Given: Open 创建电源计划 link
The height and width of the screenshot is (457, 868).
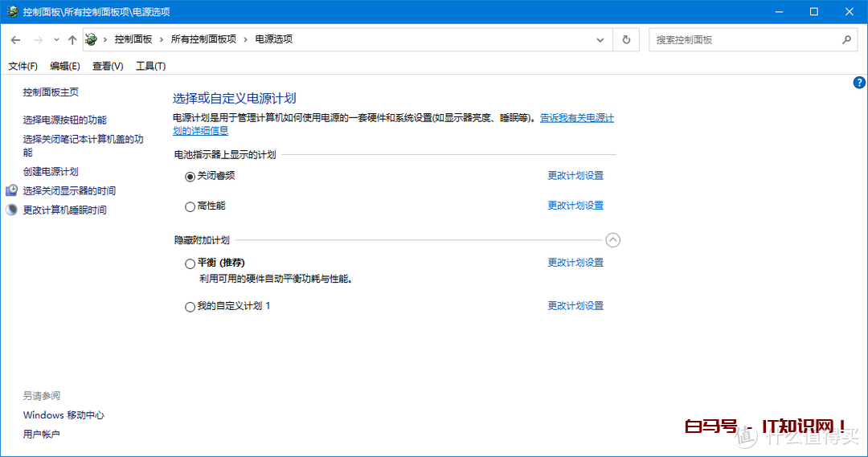Looking at the screenshot, I should (51, 172).
